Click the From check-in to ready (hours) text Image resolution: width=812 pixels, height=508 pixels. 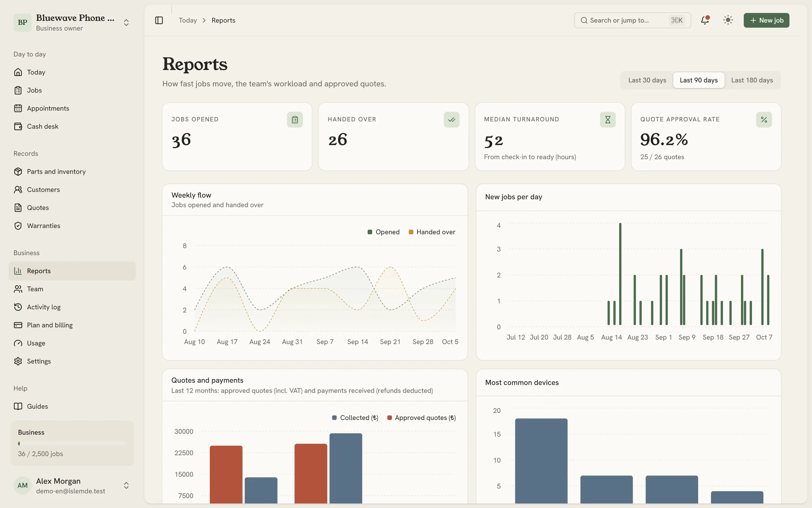tap(530, 157)
